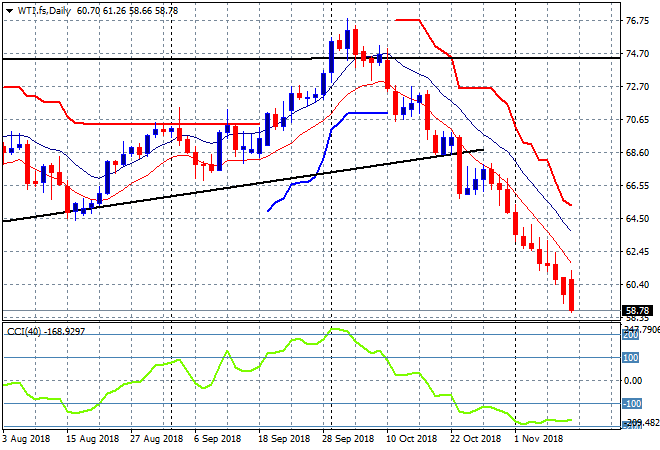Click the 64.50 price scale label
Viewport: 660px width, 450px height.
click(x=637, y=218)
